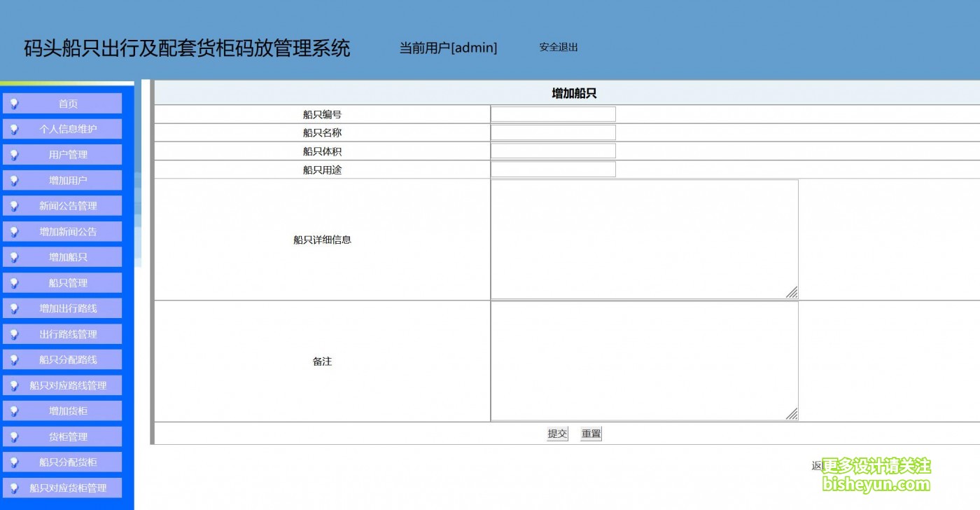The width and height of the screenshot is (980, 510).
Task: Click into the 船只名称 text box
Action: pos(553,132)
